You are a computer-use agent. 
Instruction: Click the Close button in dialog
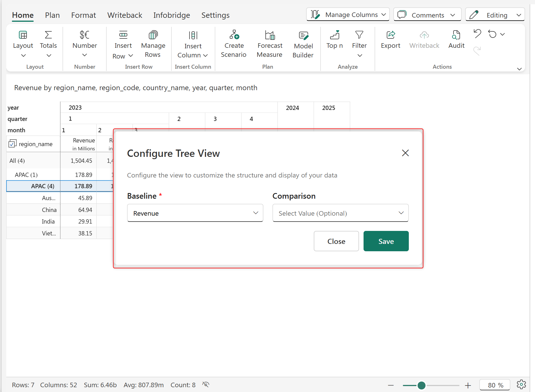click(336, 241)
